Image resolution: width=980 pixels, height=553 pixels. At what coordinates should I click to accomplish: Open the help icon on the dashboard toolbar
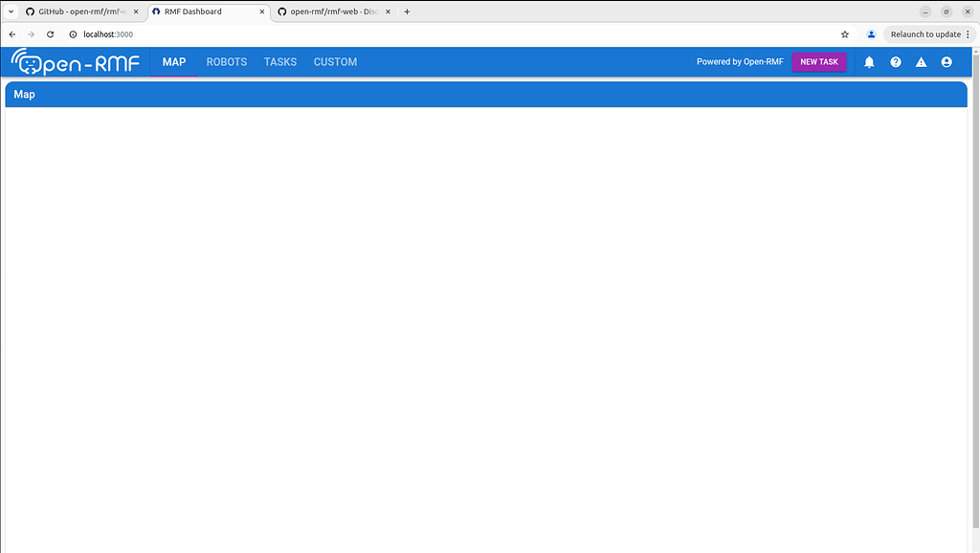point(895,61)
